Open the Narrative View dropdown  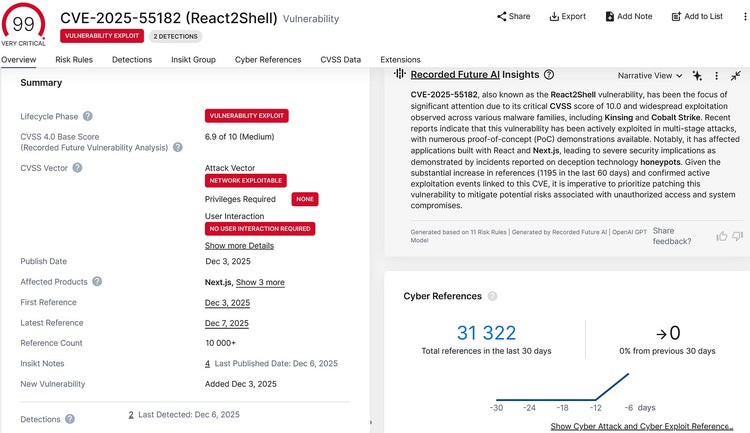pos(650,75)
